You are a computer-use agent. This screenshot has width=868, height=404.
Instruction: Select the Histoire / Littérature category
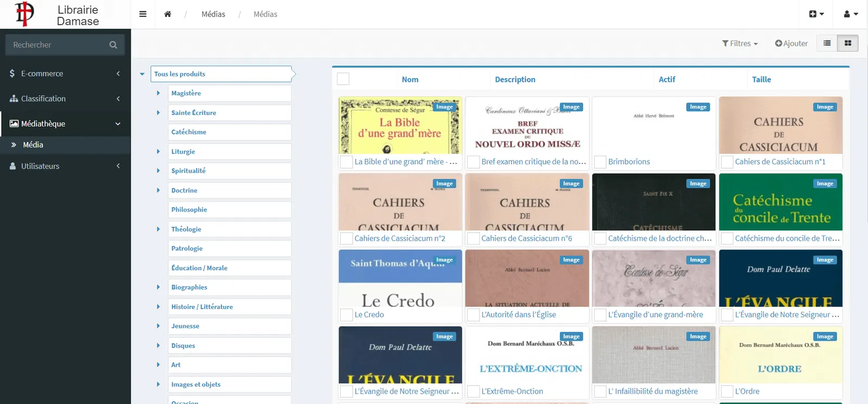229,307
